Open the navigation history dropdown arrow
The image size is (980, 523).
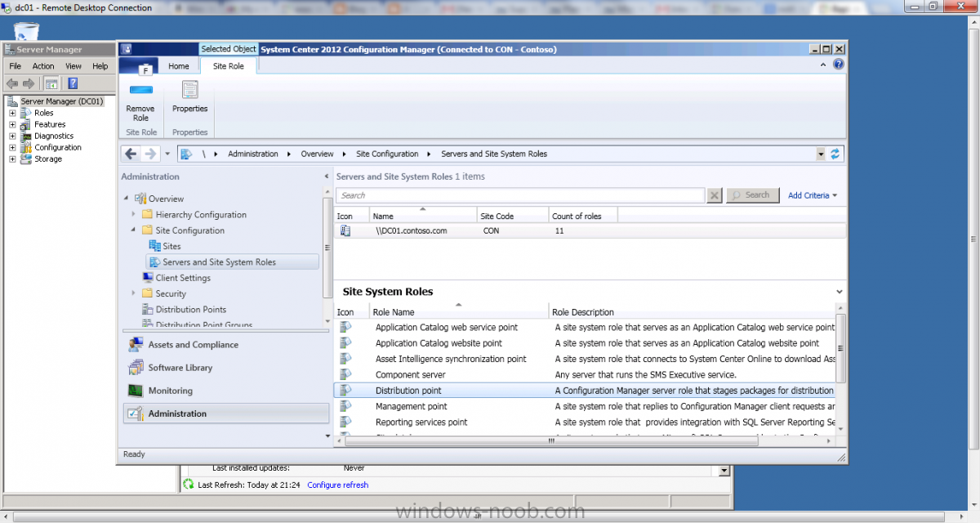coord(167,154)
